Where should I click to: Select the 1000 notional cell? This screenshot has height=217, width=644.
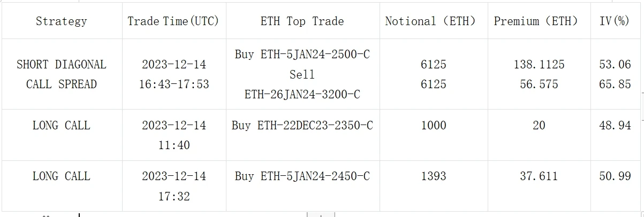click(x=433, y=126)
